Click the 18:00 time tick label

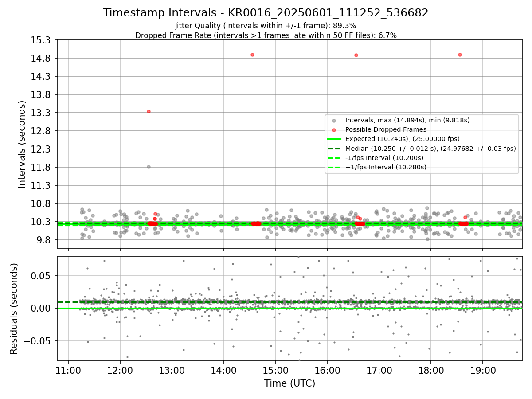431,370
